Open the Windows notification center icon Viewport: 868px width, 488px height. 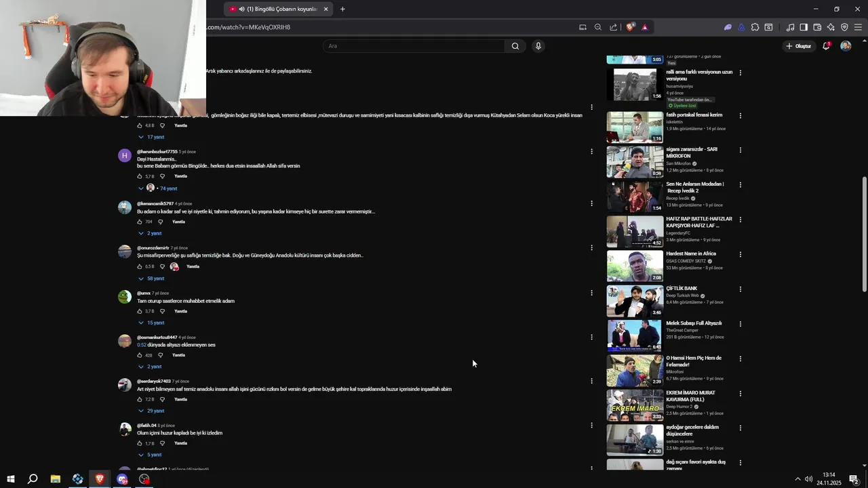pyautogui.click(x=854, y=479)
